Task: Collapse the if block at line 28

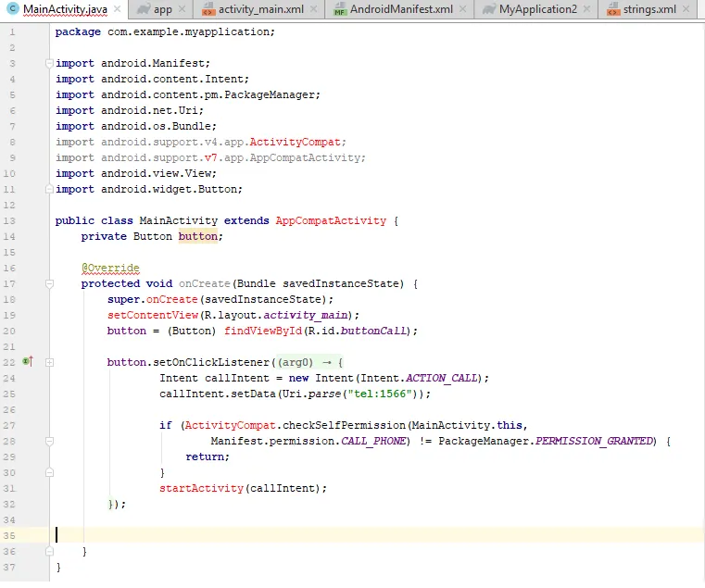Action: (x=49, y=441)
